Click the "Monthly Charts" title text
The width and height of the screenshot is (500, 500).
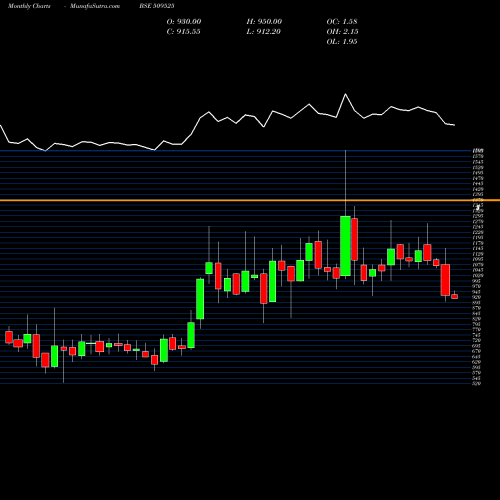[29, 6]
